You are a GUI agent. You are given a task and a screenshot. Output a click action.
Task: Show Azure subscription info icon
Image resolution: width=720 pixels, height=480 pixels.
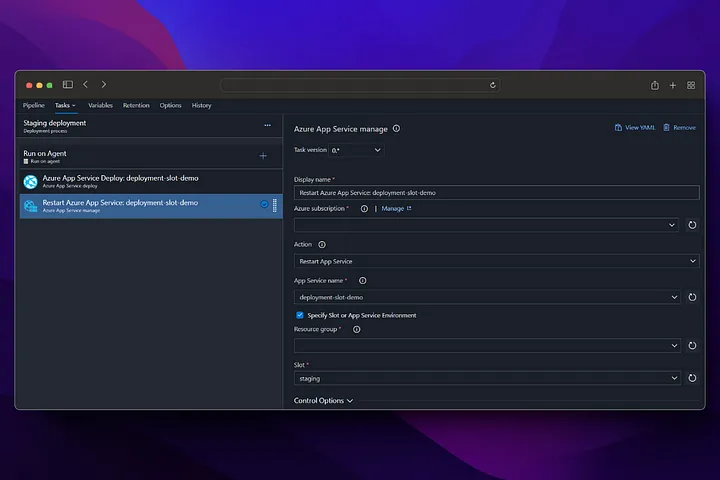pyautogui.click(x=364, y=209)
